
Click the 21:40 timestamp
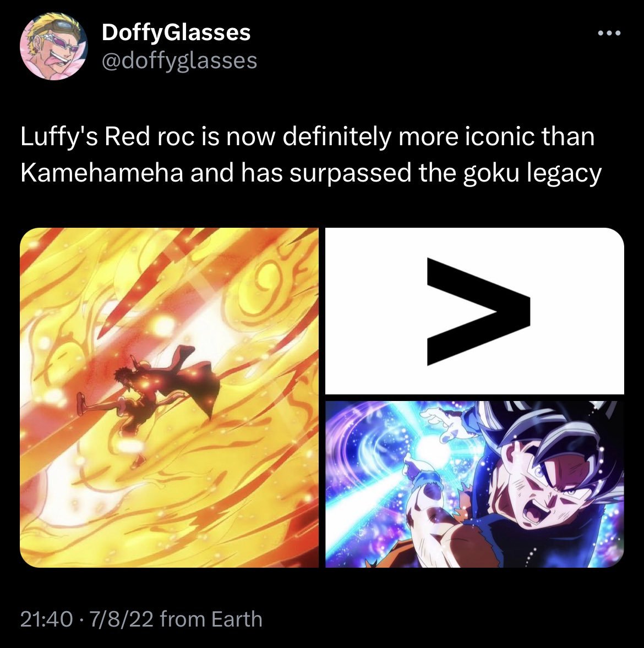click(46, 619)
